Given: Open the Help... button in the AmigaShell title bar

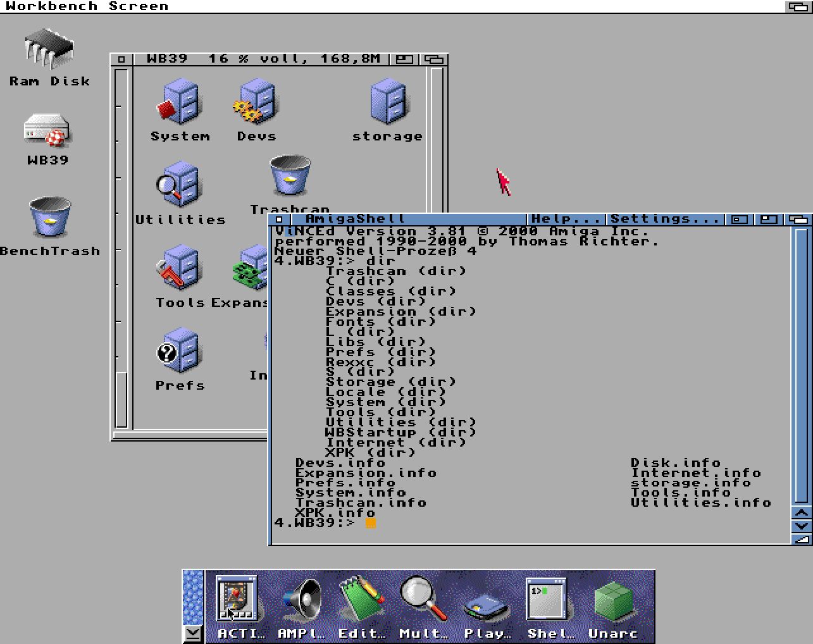Looking at the screenshot, I should coord(566,219).
